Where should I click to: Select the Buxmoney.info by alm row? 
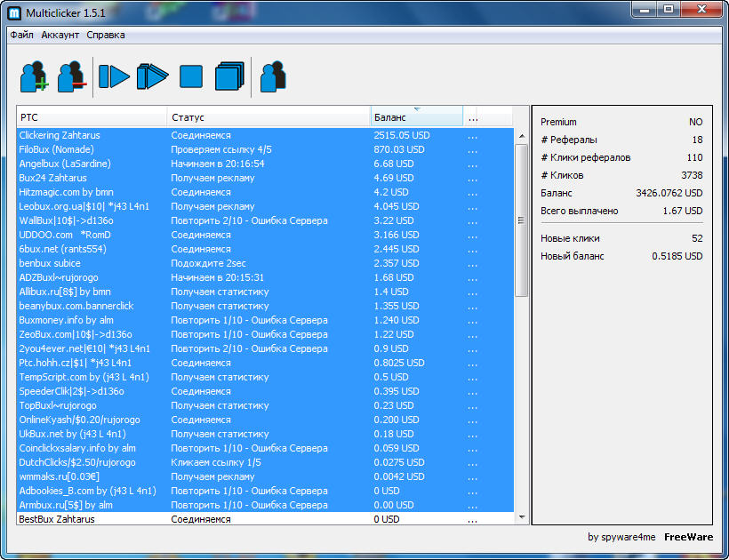coord(266,320)
